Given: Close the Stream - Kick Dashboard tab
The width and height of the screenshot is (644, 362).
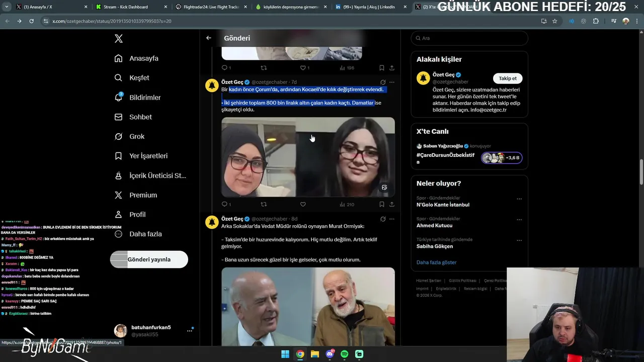Looking at the screenshot, I should tap(166, 7).
